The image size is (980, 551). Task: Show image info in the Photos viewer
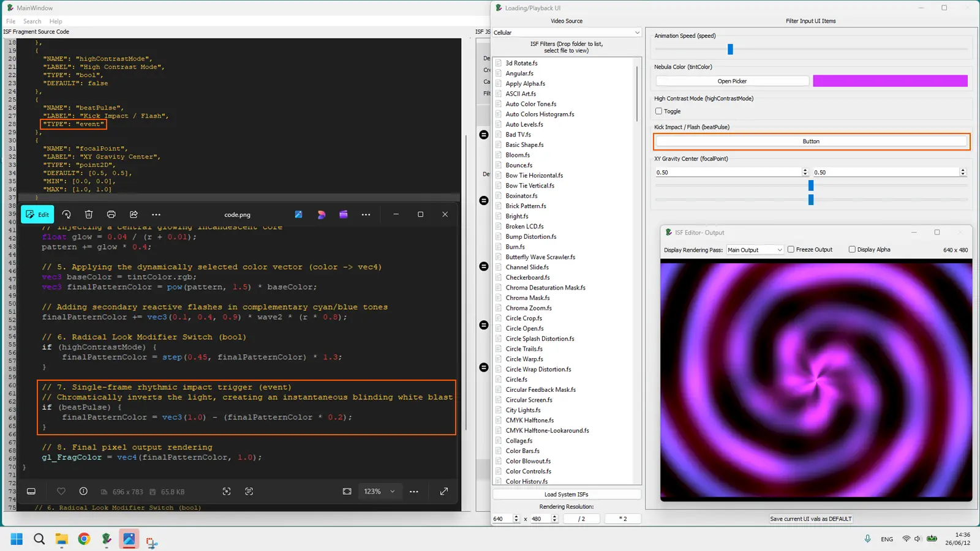click(83, 492)
